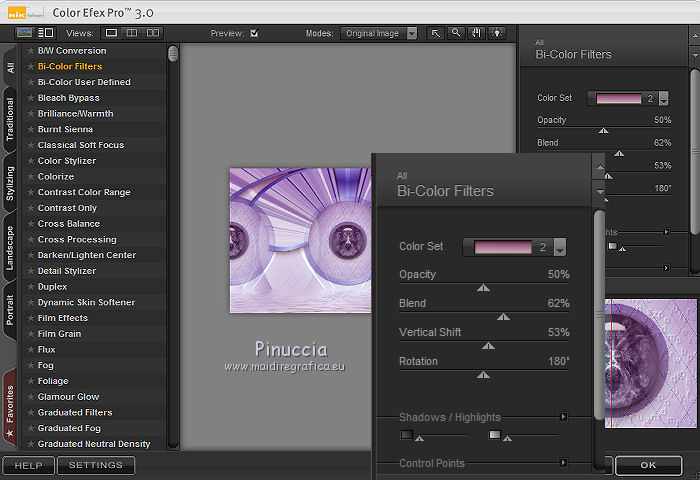Mark Film Grain filter as favorite
Viewport: 700px width, 480px height.
(31, 334)
